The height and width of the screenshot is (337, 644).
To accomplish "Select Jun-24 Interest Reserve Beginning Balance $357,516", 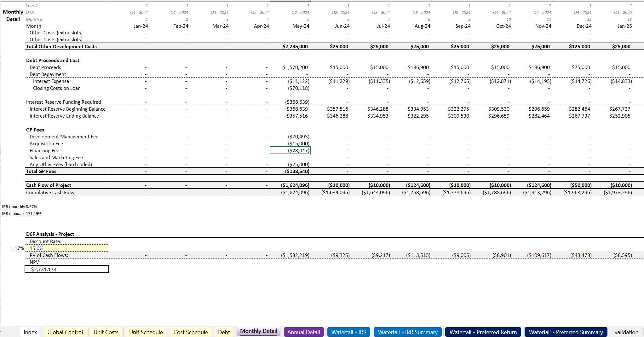I will tap(337, 109).
